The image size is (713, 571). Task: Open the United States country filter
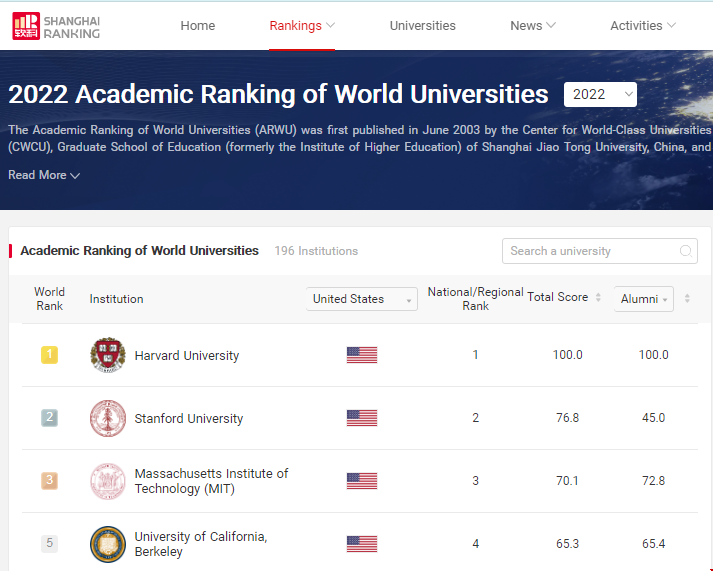click(361, 299)
